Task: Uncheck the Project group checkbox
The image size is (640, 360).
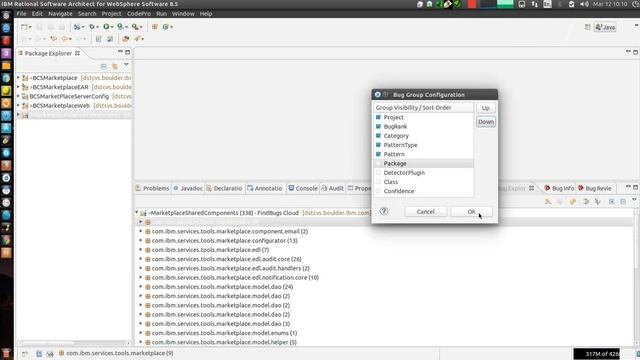Action: pyautogui.click(x=378, y=117)
